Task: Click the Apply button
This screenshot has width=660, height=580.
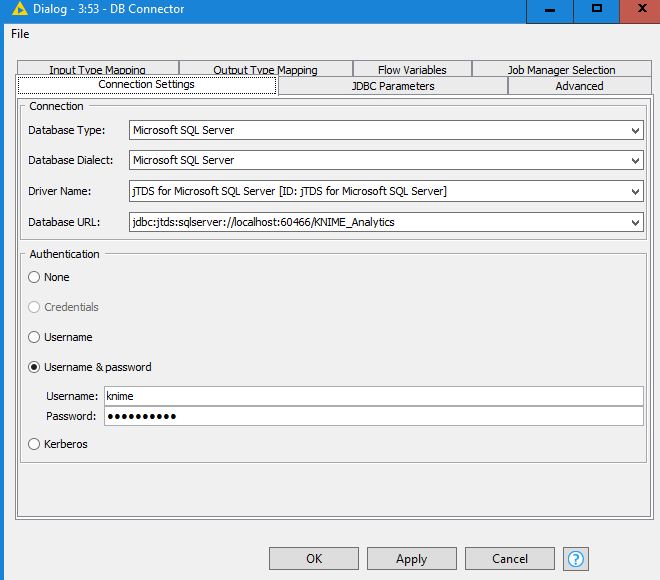Action: (x=412, y=559)
